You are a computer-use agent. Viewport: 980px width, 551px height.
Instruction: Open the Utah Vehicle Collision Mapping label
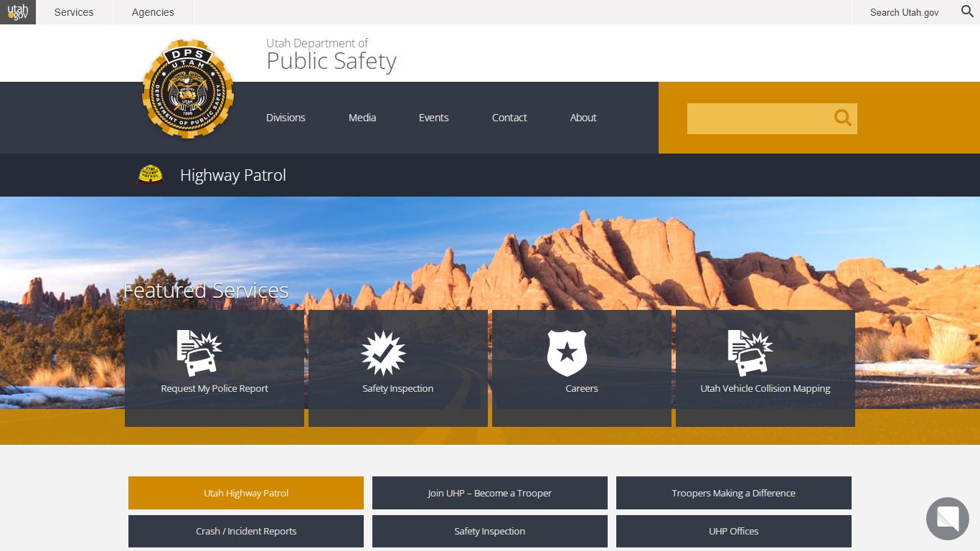[765, 389]
